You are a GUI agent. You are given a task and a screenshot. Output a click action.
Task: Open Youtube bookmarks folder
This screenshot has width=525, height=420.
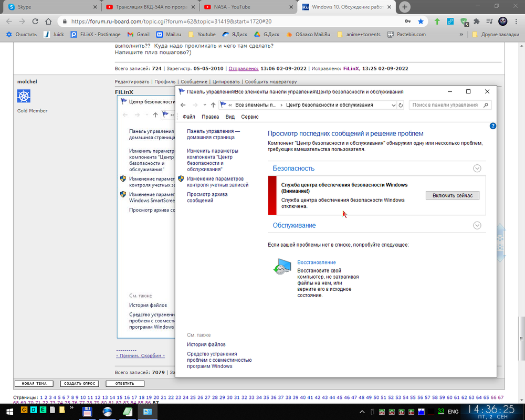(202, 34)
